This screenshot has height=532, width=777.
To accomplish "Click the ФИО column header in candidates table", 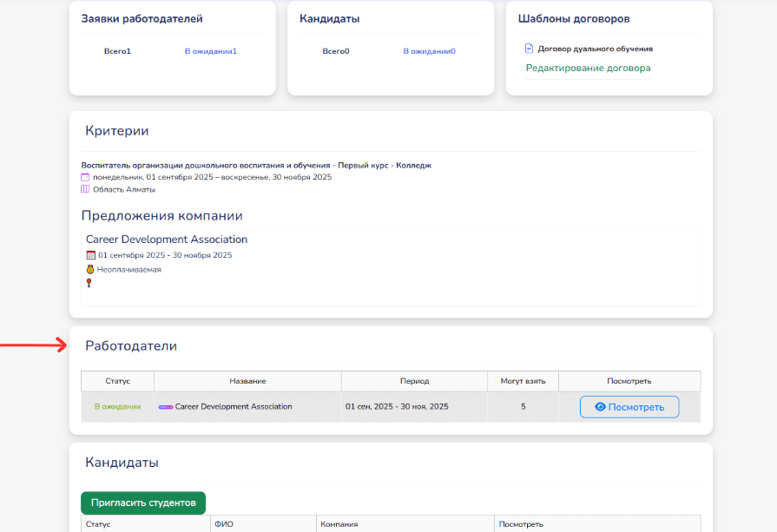I will pyautogui.click(x=223, y=524).
